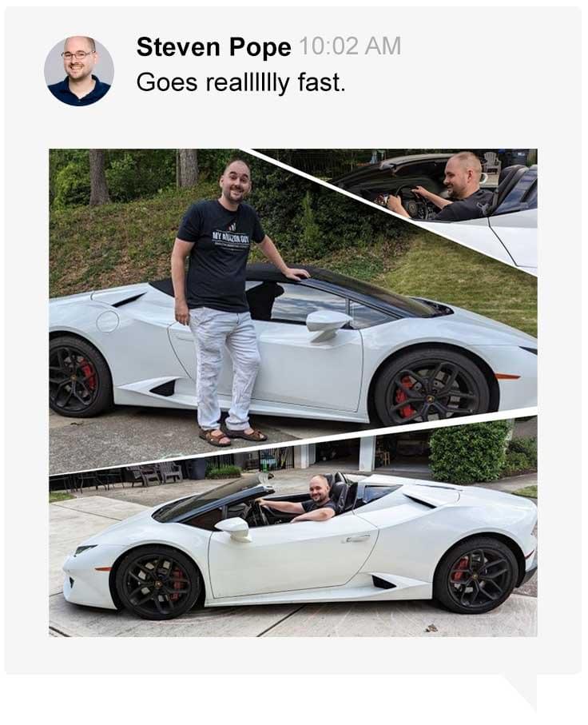The image size is (588, 725).
Task: Click the 'Goes realllllly fast.' message text
Action: (x=240, y=83)
